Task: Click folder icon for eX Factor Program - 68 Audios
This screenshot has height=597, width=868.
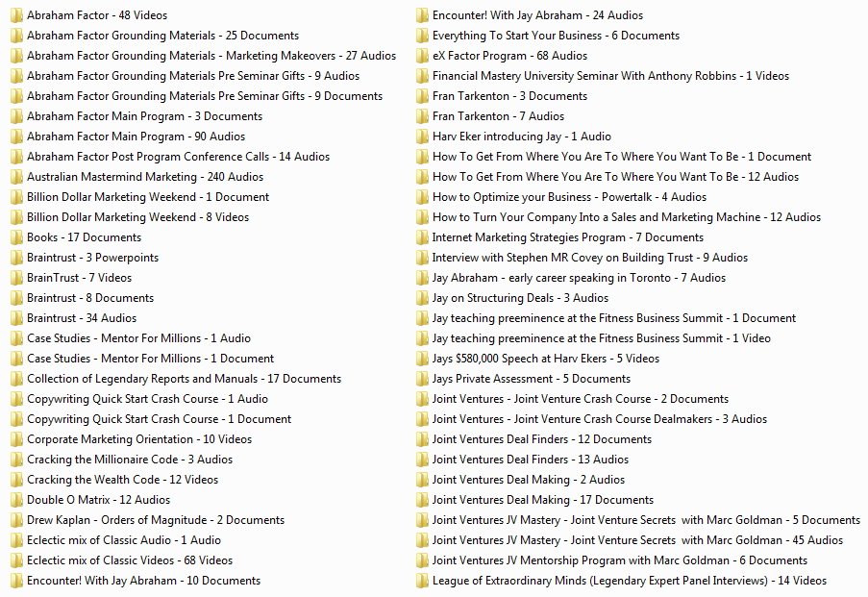Action: point(422,56)
